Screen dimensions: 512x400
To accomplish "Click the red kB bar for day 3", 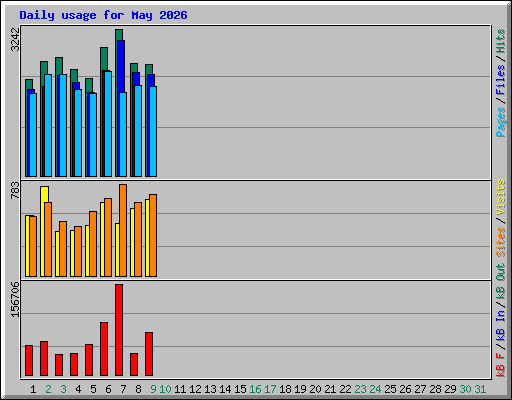I will (x=59, y=365).
